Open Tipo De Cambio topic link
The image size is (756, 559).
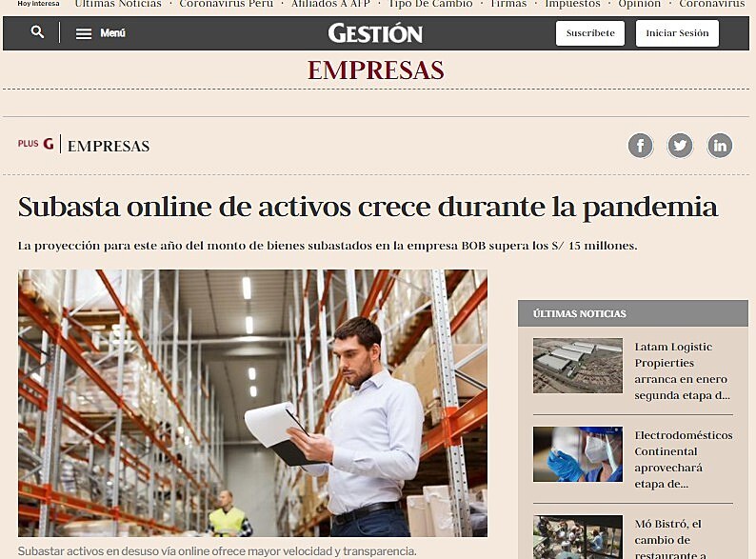[430, 4]
